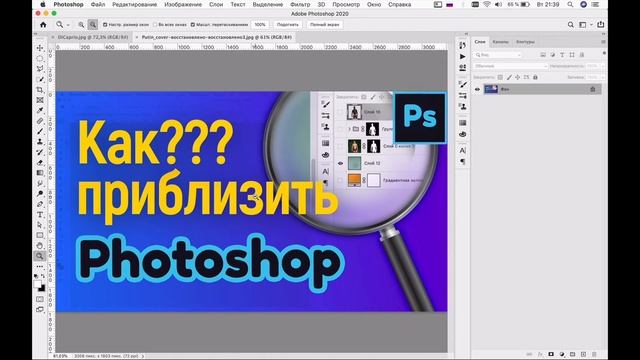Open the Edit Toolbar three-dots button
The image size is (640, 360).
[x=40, y=267]
